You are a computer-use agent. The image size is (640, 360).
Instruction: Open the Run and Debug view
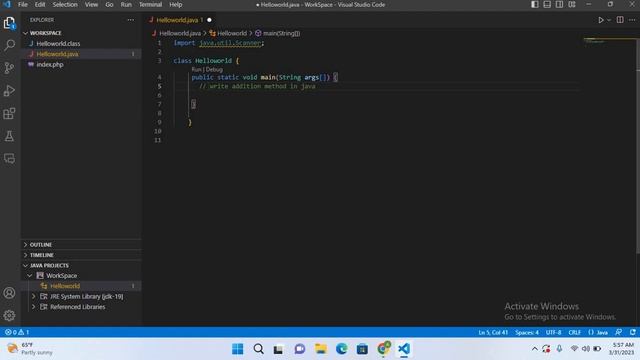click(9, 91)
